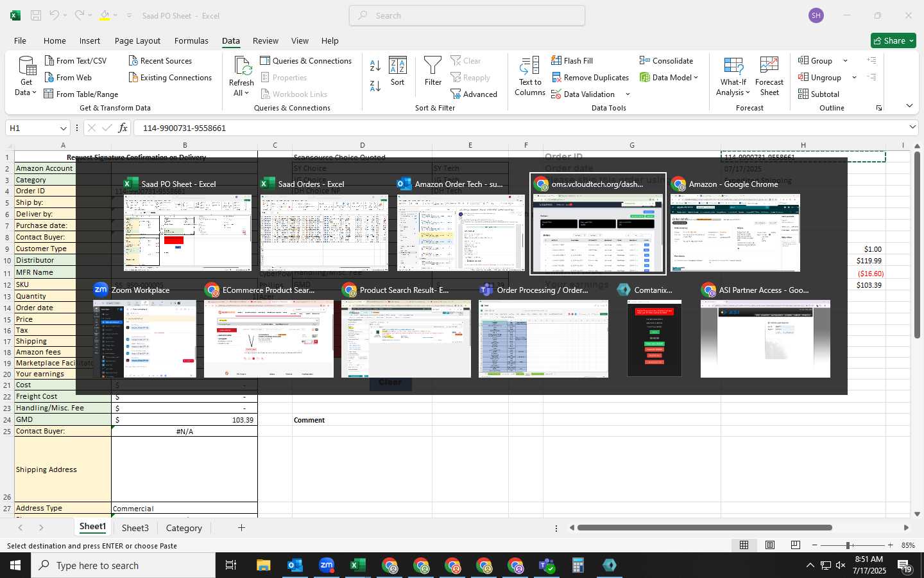Open Queries & Connections pane
The height and width of the screenshot is (578, 924).
click(x=305, y=60)
